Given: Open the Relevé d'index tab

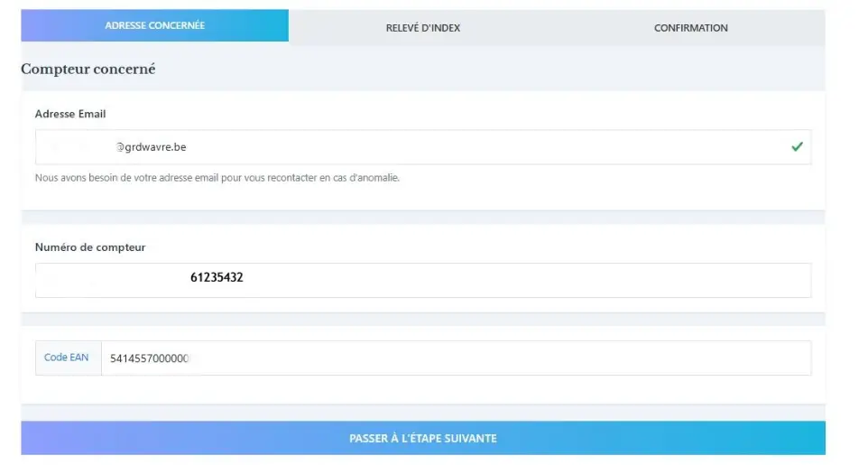Looking at the screenshot, I should pyautogui.click(x=422, y=28).
